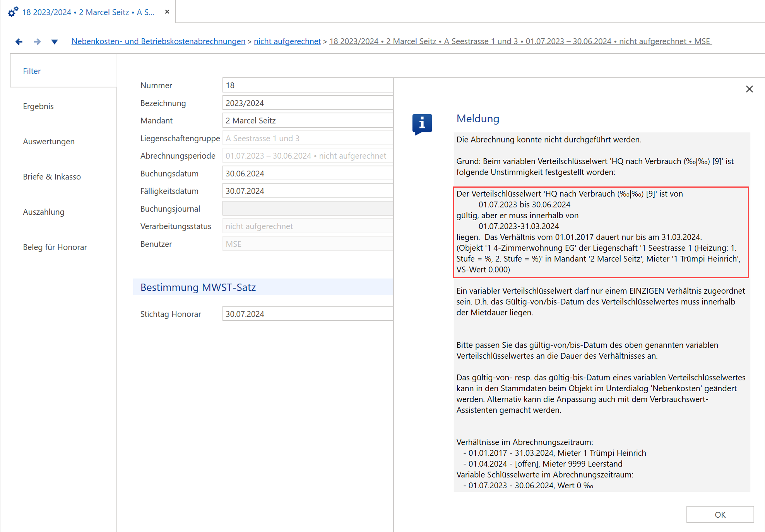The width and height of the screenshot is (765, 532).
Task: Click the Mandant field 2 Marcel Seitz
Action: click(308, 121)
